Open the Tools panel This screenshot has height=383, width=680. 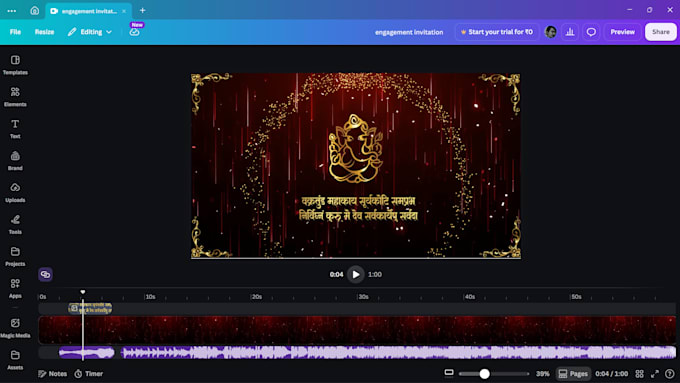pos(15,224)
